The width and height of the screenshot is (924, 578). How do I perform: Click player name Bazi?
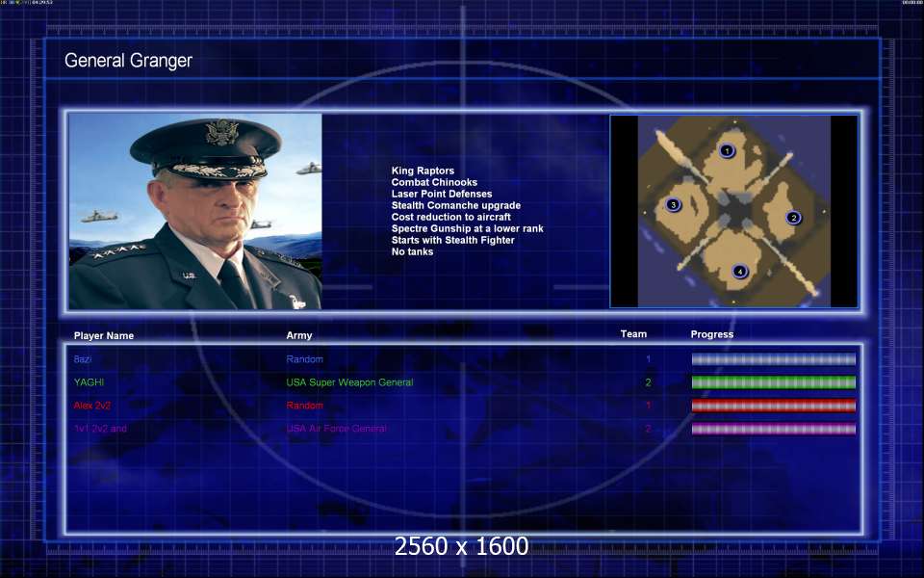83,359
